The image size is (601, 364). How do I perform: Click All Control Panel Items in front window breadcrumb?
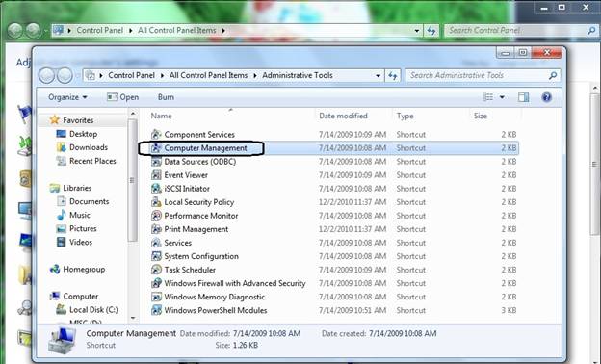point(208,75)
